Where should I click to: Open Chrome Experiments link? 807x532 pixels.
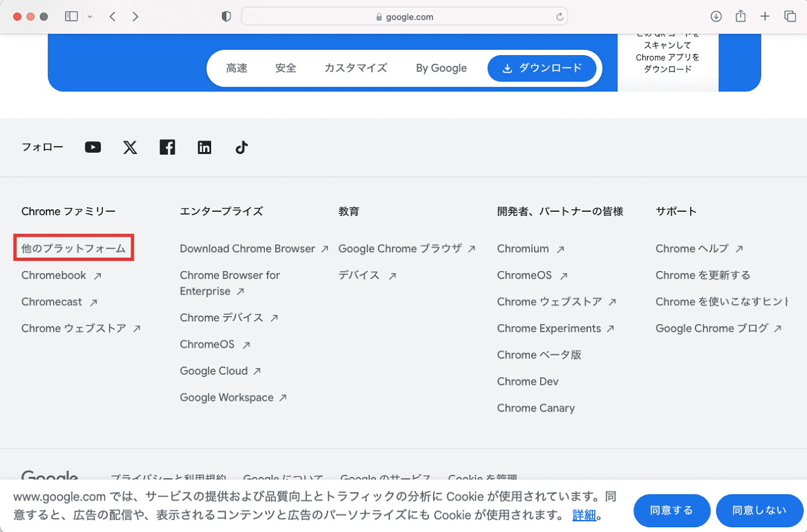point(555,328)
